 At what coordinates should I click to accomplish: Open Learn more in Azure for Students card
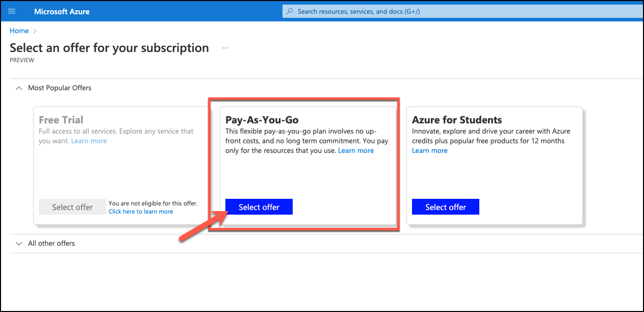[x=430, y=150]
